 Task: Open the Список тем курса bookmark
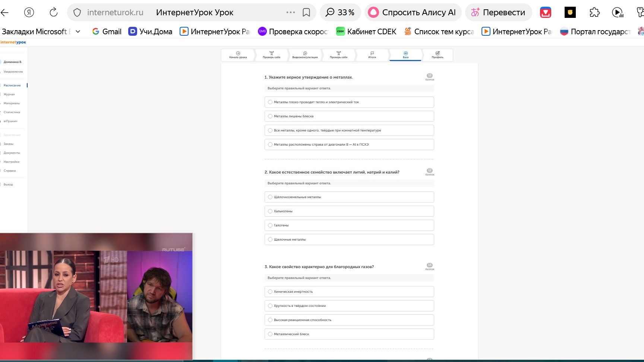pyautogui.click(x=439, y=32)
